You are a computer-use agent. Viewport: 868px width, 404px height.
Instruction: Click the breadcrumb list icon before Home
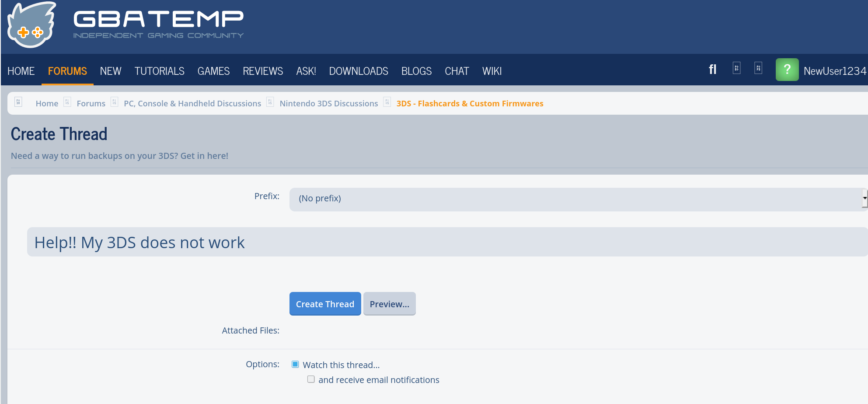[x=18, y=102]
